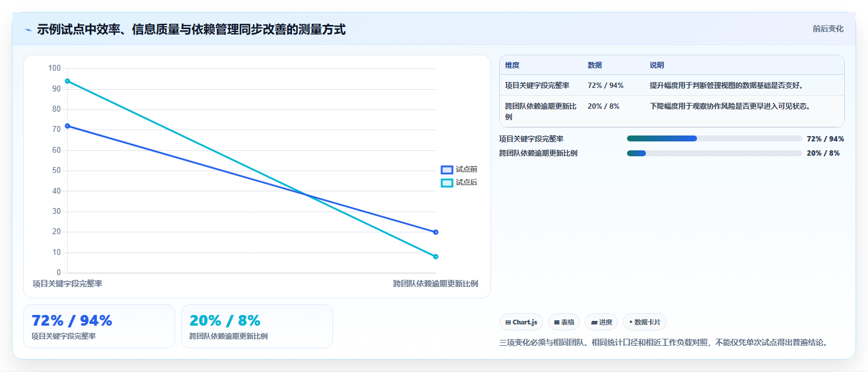The width and height of the screenshot is (868, 372).
Task: Click the 试点前 point at 20
Action: 436,232
